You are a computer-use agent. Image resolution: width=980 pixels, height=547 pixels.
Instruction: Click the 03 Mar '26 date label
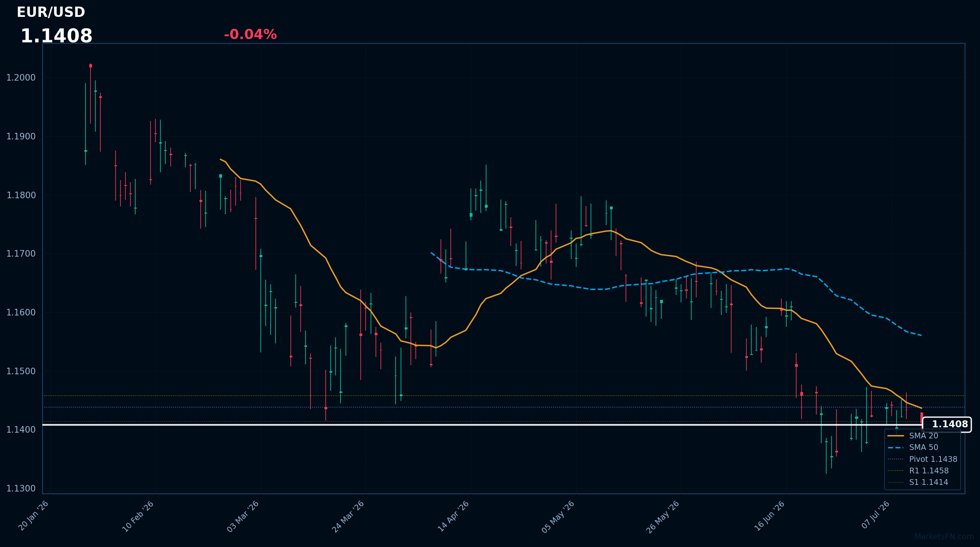coord(243,516)
